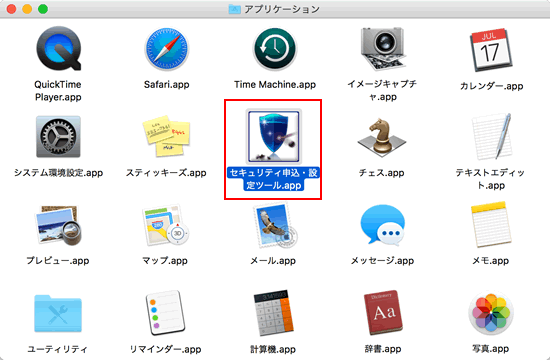Click the 'Time Machine.app' file name
The image size is (550, 360).
(x=275, y=85)
